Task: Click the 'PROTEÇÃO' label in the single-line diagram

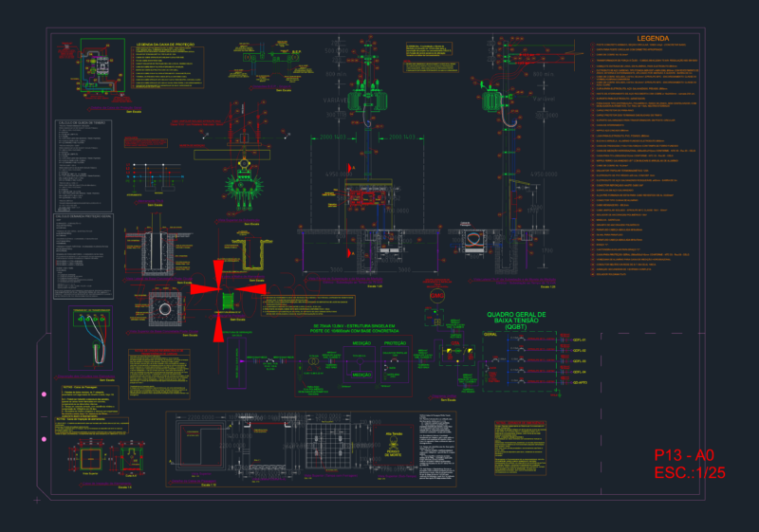Action: coord(395,343)
